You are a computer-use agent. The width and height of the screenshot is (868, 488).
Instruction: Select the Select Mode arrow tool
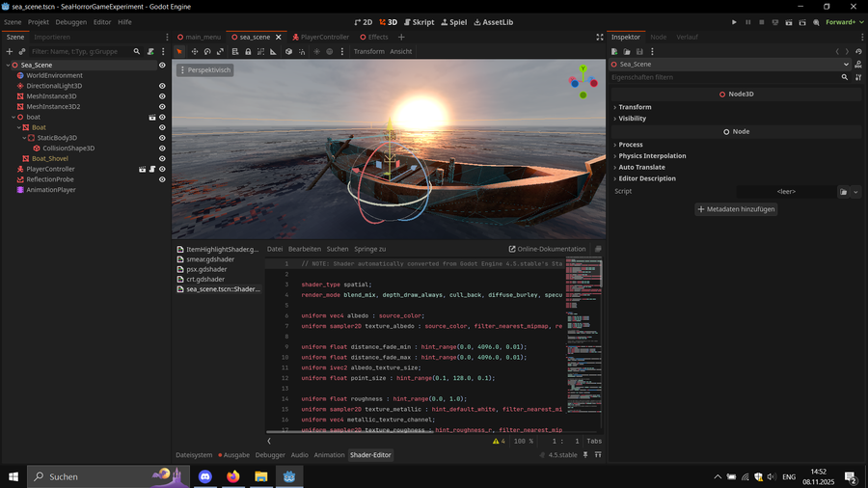point(179,51)
